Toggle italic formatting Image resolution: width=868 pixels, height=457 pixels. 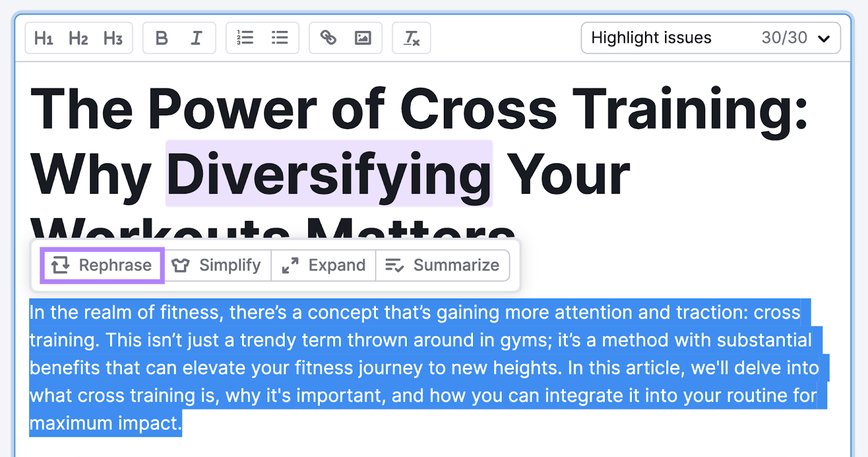pyautogui.click(x=196, y=38)
